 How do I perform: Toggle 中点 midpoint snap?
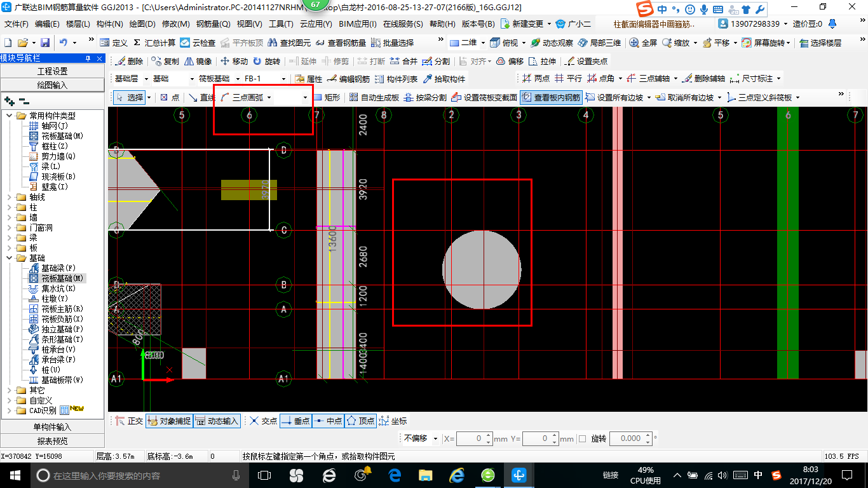tap(327, 421)
